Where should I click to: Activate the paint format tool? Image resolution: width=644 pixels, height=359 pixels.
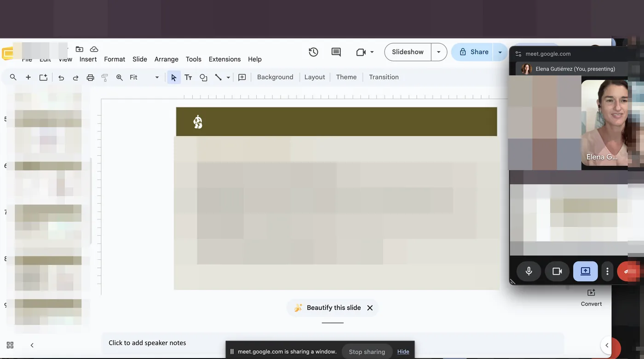(104, 77)
